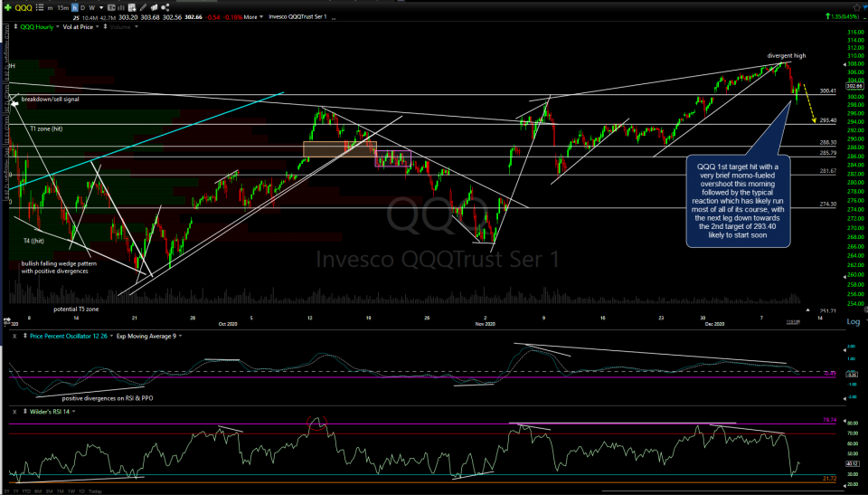The image size is (868, 495).
Task: Click the 274.30 price level label
Action: click(x=828, y=205)
